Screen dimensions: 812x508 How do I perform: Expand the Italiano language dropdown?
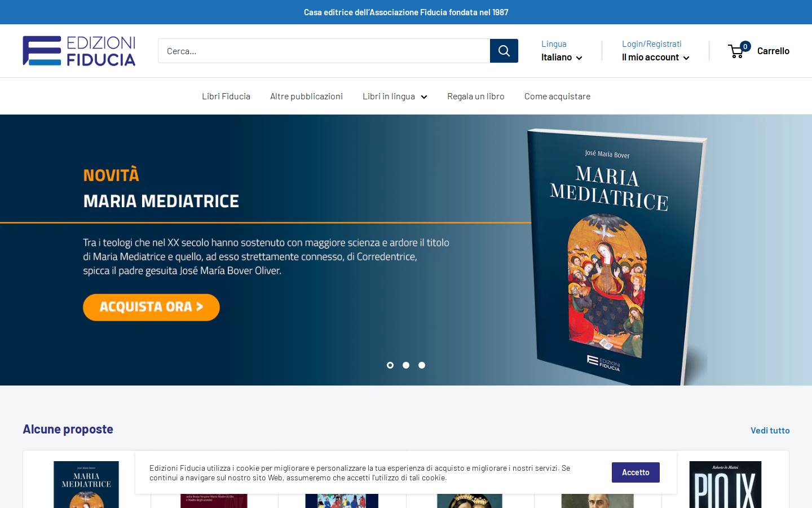point(562,57)
